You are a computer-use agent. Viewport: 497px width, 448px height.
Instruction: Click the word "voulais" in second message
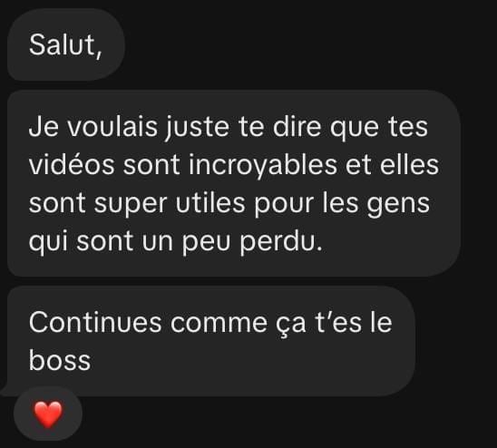(x=112, y=126)
